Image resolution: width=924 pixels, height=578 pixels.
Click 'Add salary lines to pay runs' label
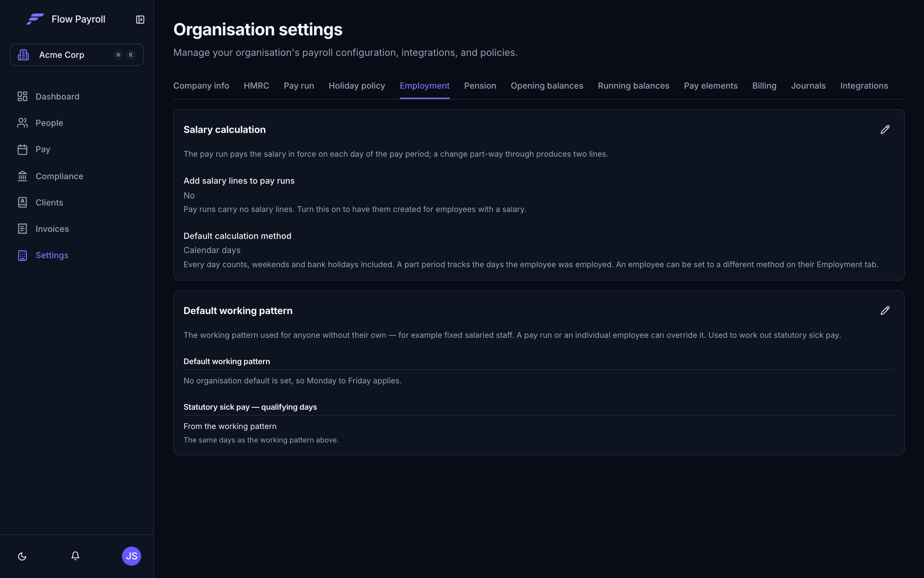click(239, 181)
